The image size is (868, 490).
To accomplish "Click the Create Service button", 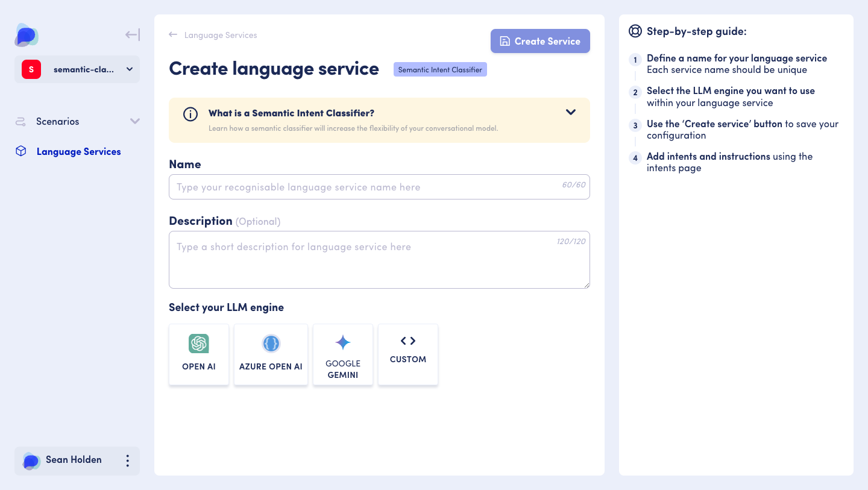I will coord(540,41).
